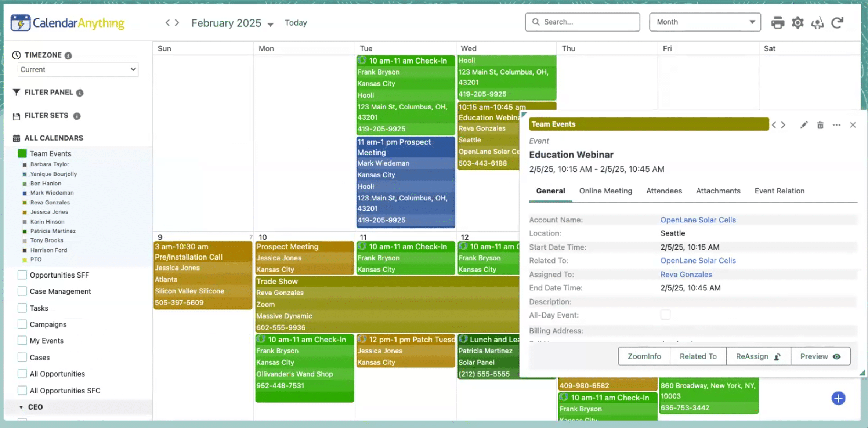Toggle the All-Day Event checkbox
Image resolution: width=868 pixels, height=428 pixels.
point(665,315)
